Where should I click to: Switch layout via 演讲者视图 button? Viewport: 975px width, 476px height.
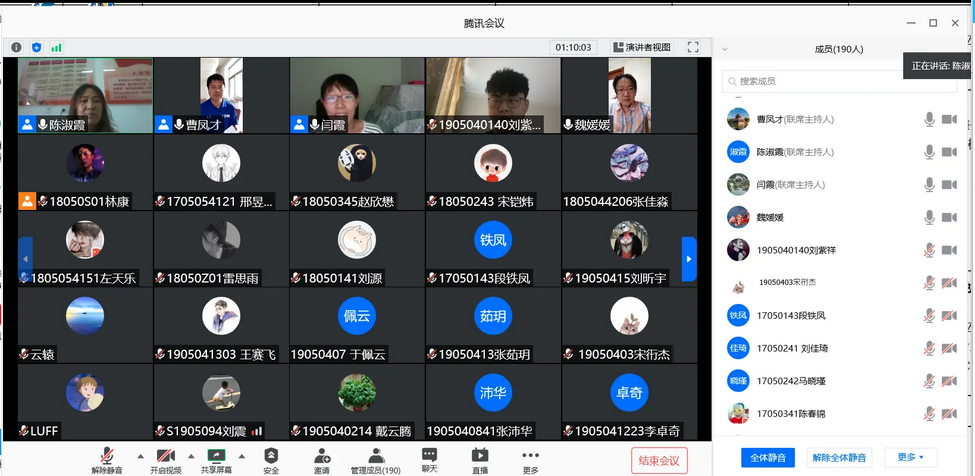(x=642, y=47)
